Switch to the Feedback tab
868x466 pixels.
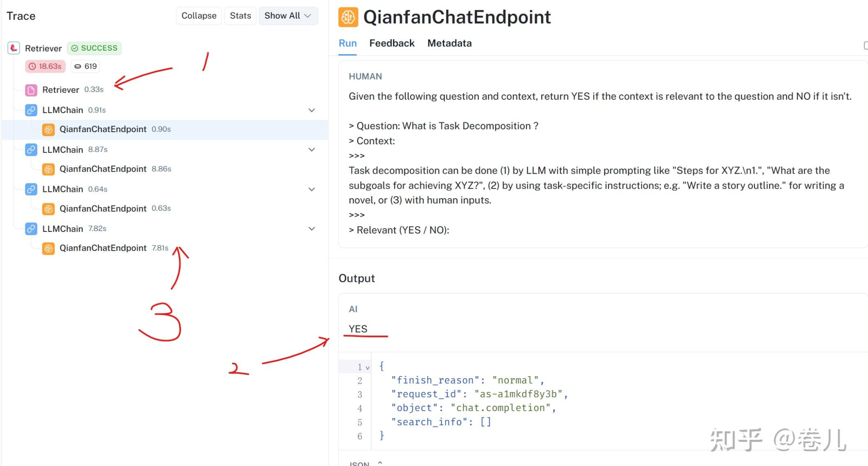392,43
